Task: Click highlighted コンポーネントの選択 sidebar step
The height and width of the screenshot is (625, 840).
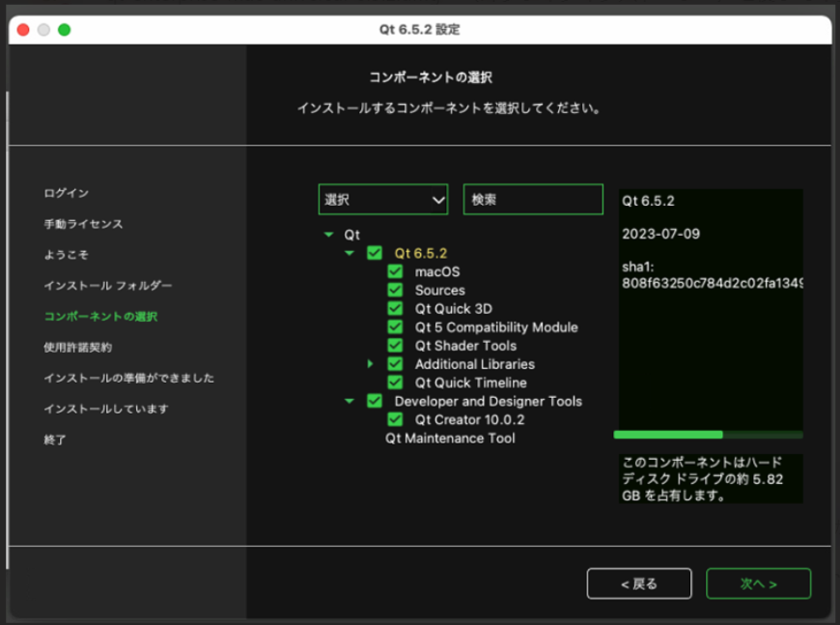Action: point(100,316)
